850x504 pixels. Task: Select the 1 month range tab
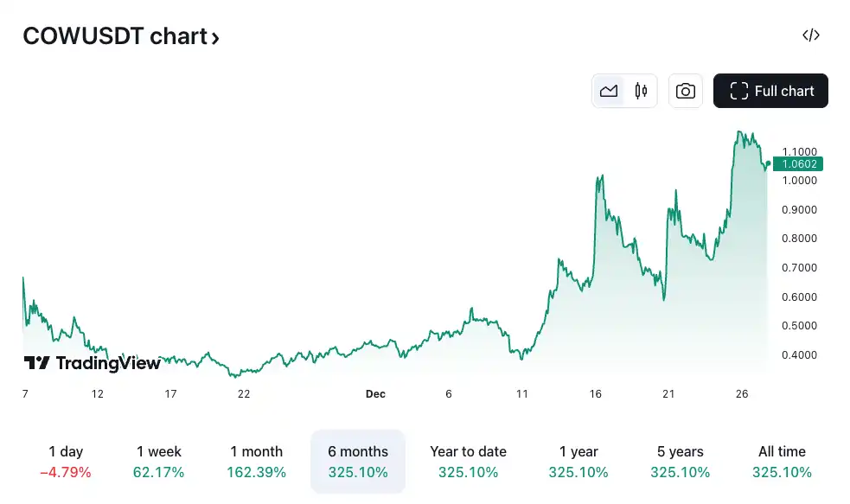click(256, 462)
